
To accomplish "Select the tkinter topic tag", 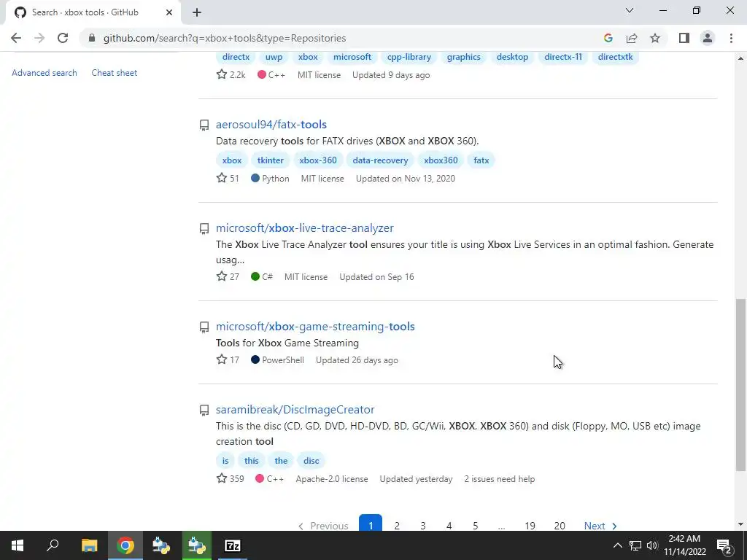I will (271, 160).
